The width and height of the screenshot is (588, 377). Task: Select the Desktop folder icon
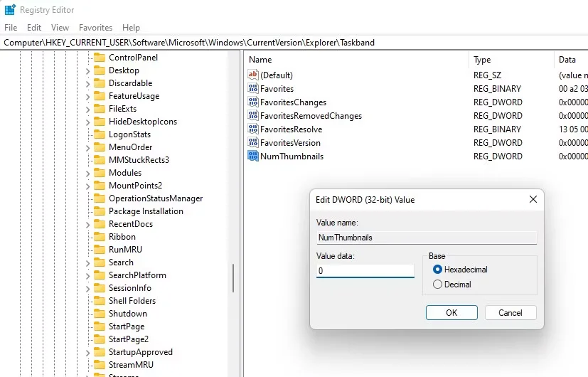coord(100,70)
